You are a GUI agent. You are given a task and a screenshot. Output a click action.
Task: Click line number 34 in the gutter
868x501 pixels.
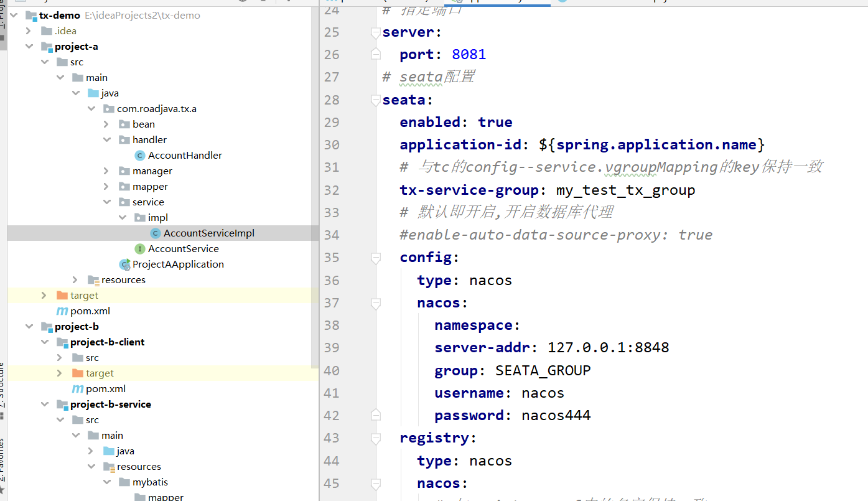coord(332,235)
